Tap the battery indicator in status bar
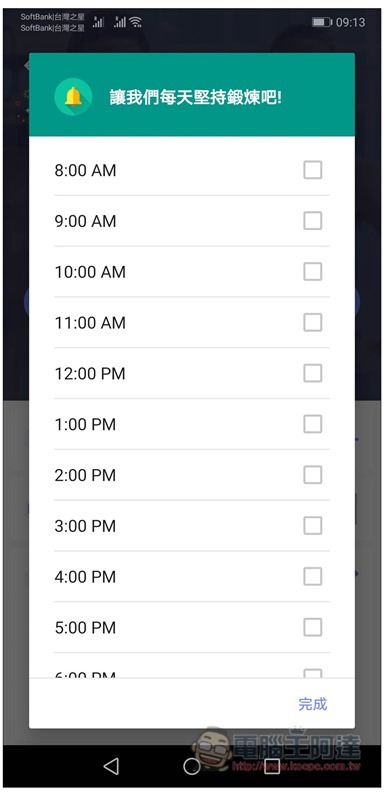 (x=321, y=22)
